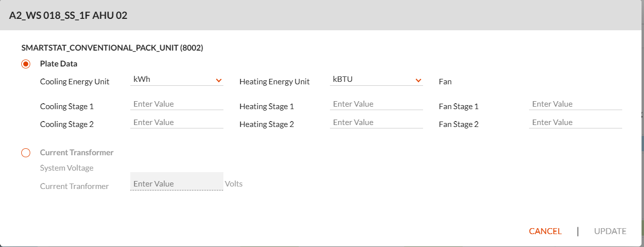
Task: Click the Current Tranformer volts input field
Action: (x=177, y=182)
